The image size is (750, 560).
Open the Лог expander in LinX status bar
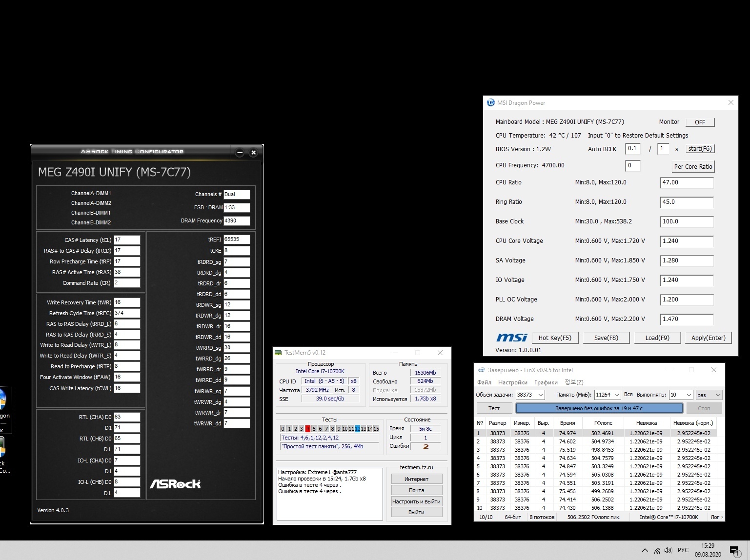tap(717, 517)
